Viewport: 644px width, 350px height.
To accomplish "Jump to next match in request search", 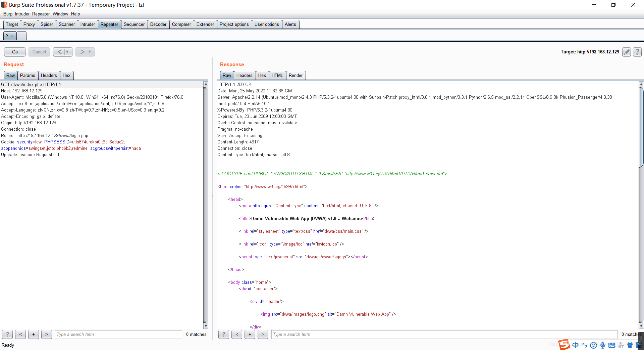I will (47, 334).
